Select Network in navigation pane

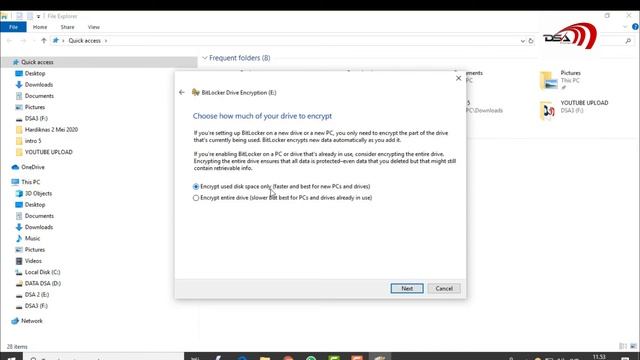pos(31,321)
